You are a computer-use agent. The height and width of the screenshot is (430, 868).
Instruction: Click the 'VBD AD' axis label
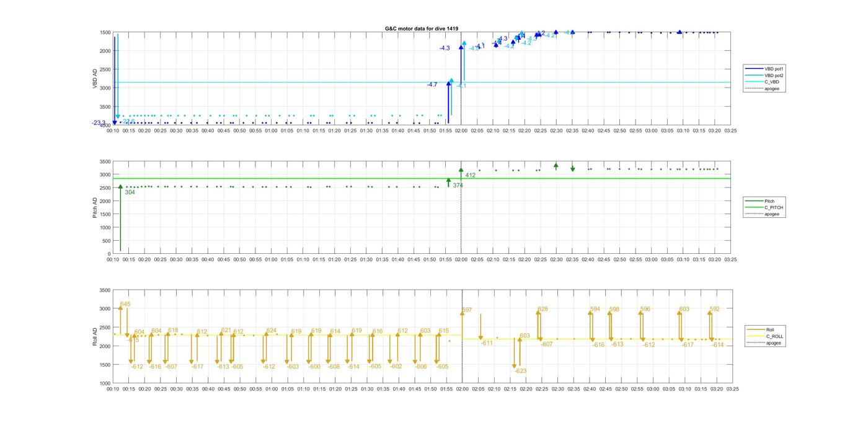95,78
